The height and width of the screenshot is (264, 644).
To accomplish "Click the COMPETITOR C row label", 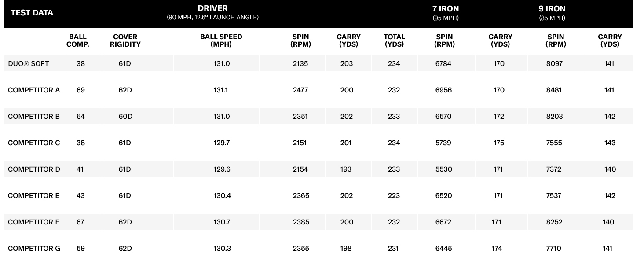I will pos(34,143).
